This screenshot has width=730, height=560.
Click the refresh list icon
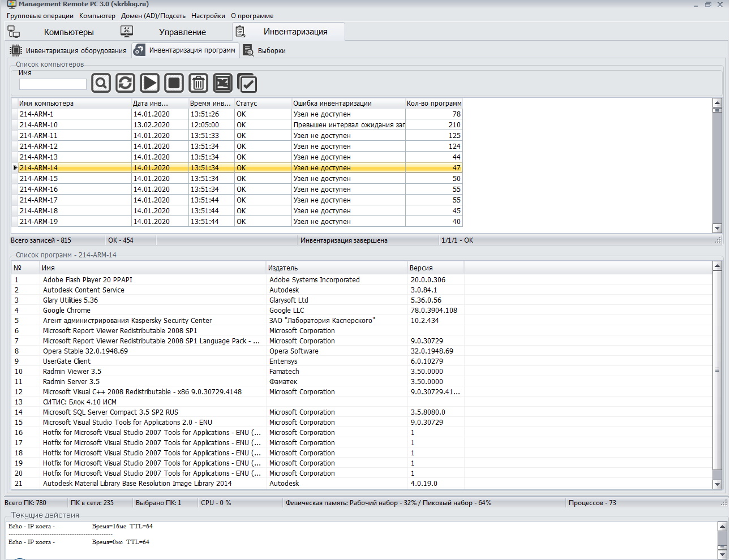click(125, 83)
